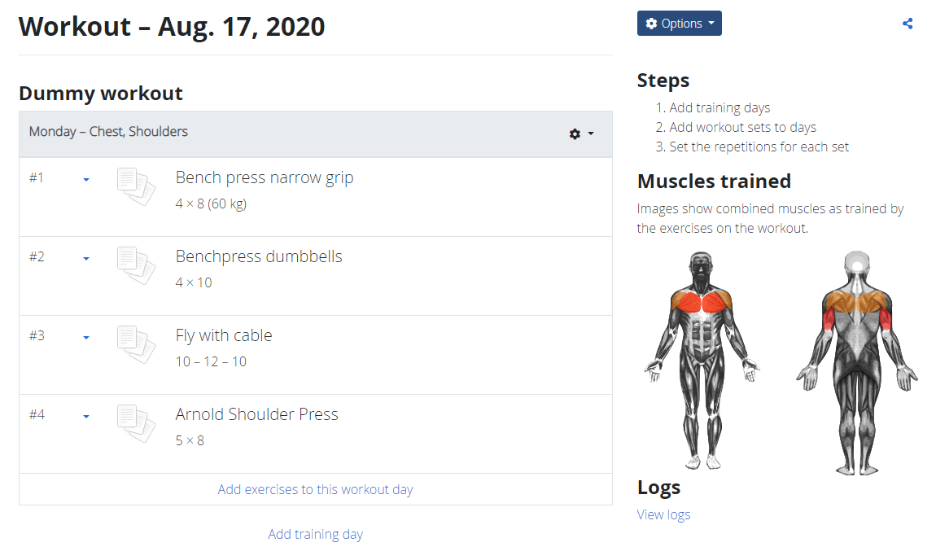Click the "Add training day" link
This screenshot has height=560, width=936.
point(315,534)
